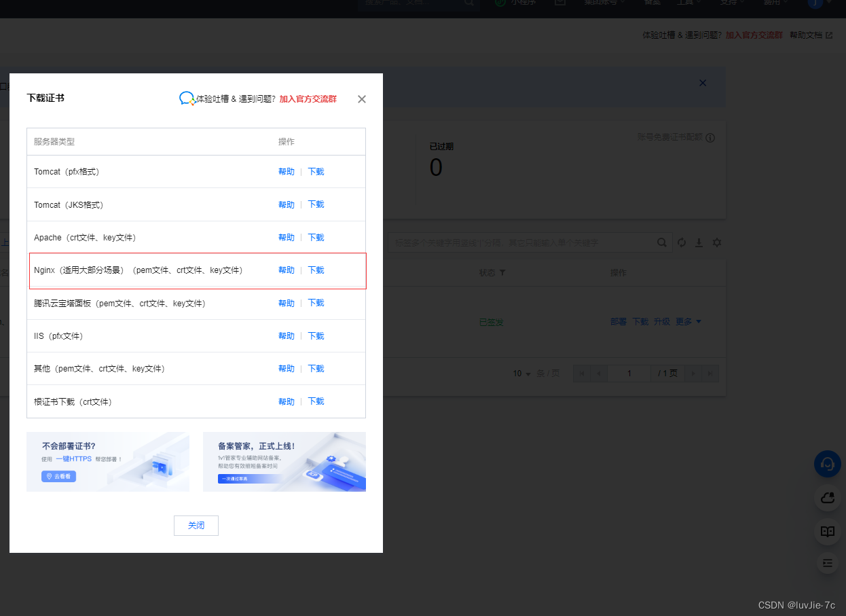Click the page number input field
Screen dimensions: 846x616
click(629, 374)
